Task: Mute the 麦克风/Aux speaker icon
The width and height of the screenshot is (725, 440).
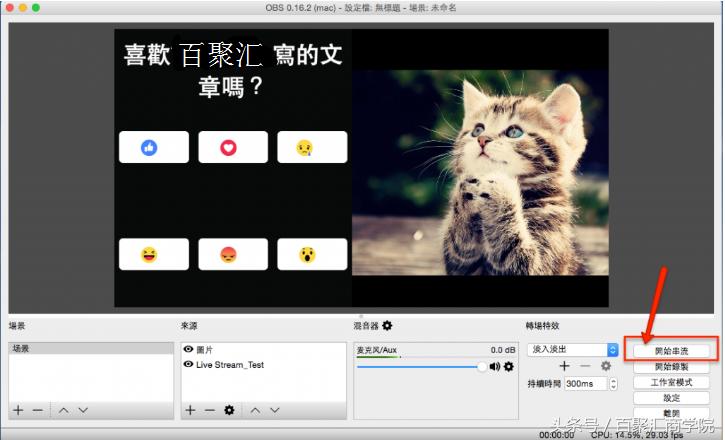Action: pos(495,367)
